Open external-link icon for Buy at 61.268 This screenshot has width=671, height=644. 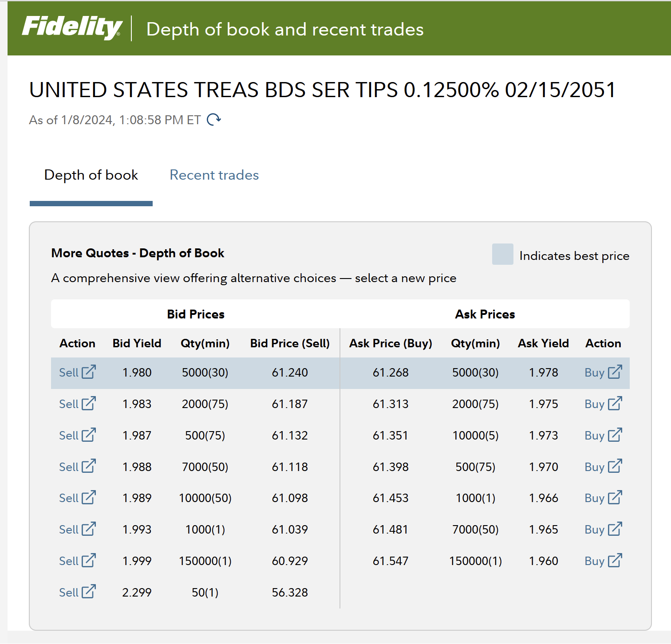click(615, 372)
